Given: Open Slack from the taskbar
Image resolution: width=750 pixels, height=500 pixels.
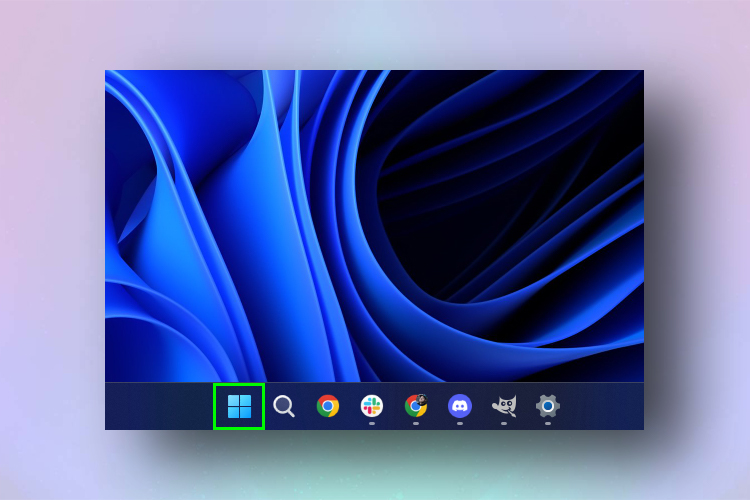Looking at the screenshot, I should 372,406.
